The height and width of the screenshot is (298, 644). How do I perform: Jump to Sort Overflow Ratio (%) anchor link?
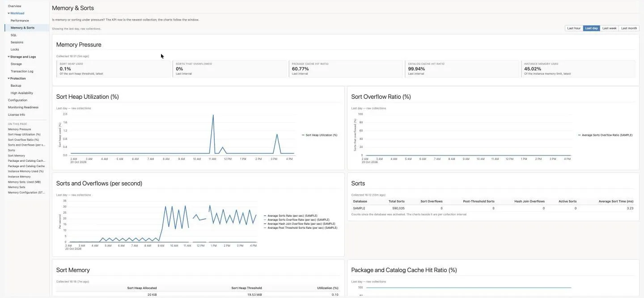[23, 140]
